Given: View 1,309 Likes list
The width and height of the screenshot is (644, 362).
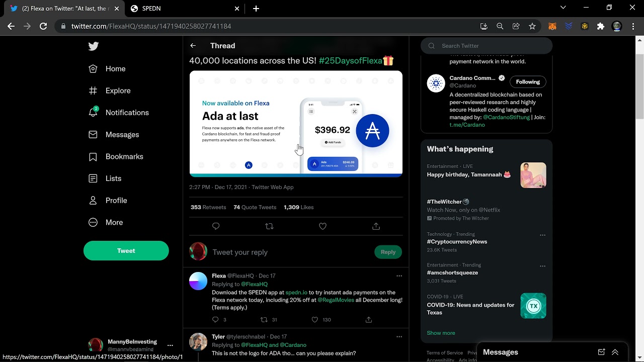Looking at the screenshot, I should (x=299, y=207).
